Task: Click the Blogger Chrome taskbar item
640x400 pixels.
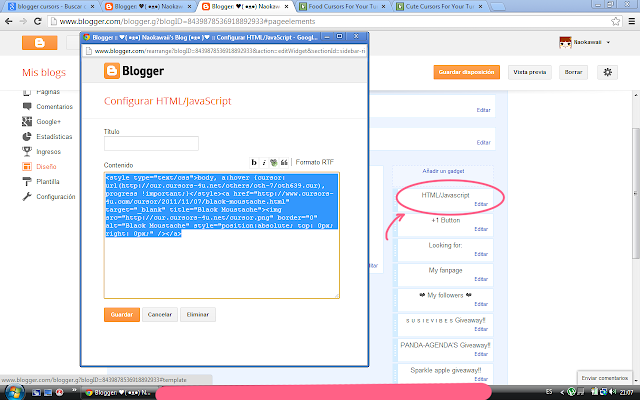Action: [x=118, y=393]
